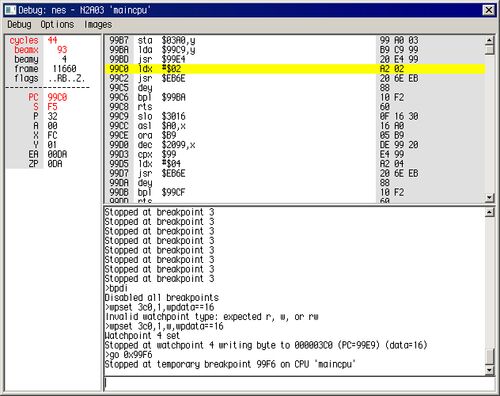Select the 99C8 rts line

[x=295, y=107]
